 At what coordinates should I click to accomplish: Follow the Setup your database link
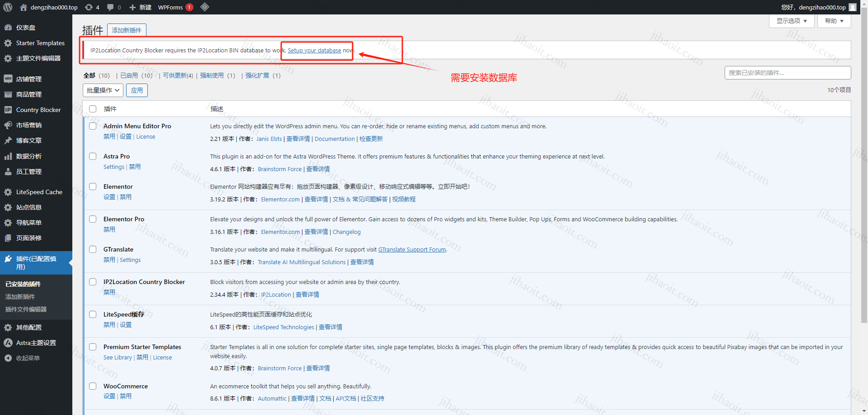click(x=315, y=50)
